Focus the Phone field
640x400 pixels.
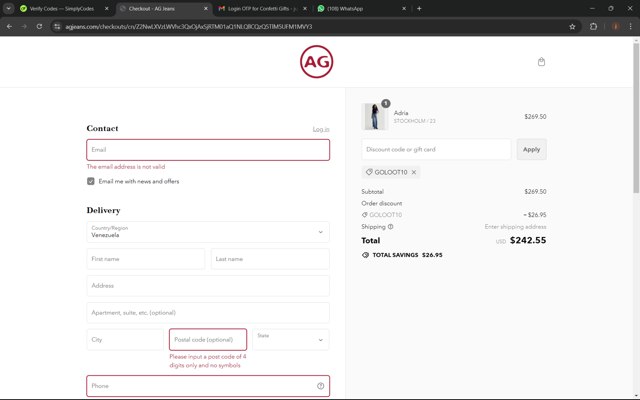(208, 386)
